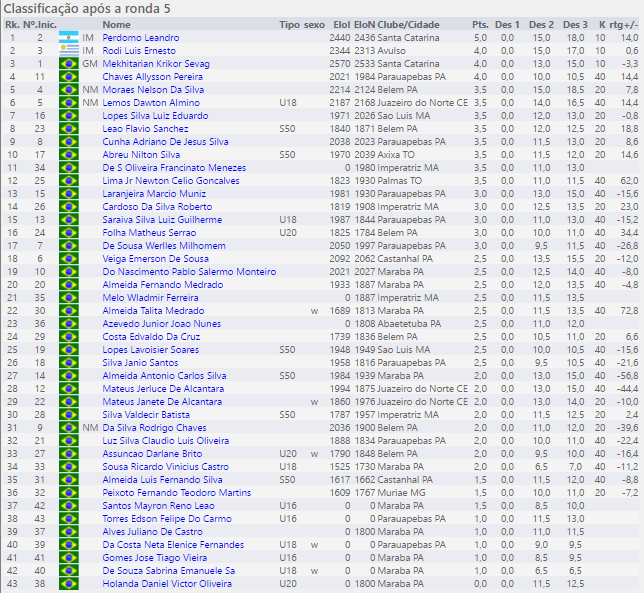Click De Souza Sabrina Emanuele Sa link
This screenshot has width=644, height=593.
pos(168,570)
